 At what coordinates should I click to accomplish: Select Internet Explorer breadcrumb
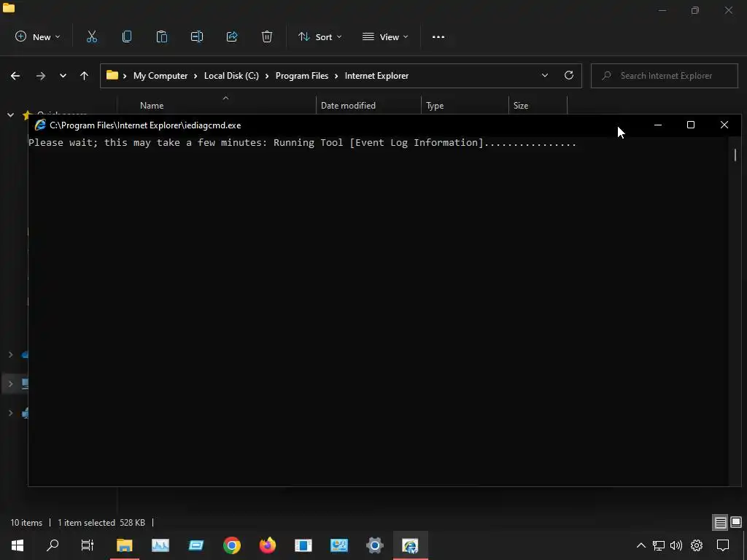pyautogui.click(x=377, y=76)
